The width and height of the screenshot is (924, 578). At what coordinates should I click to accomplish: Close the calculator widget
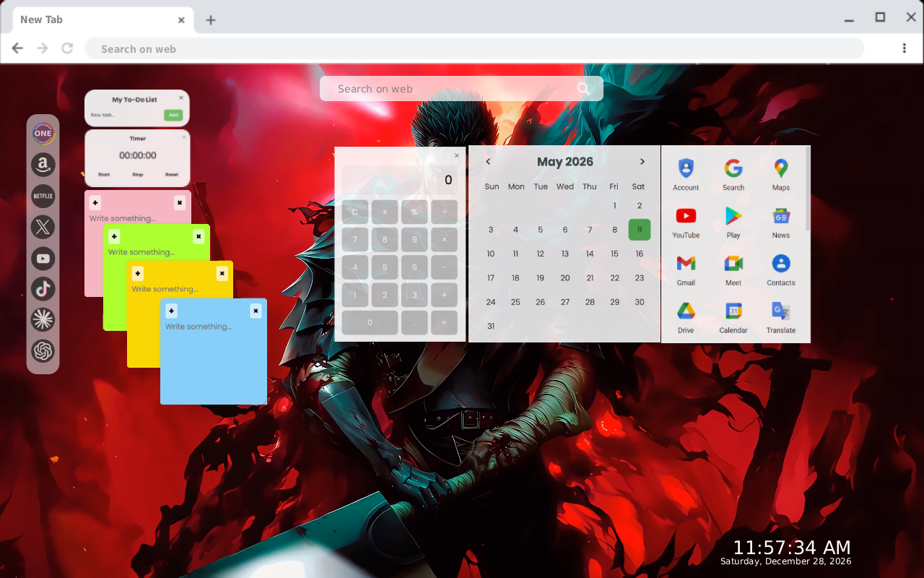456,155
